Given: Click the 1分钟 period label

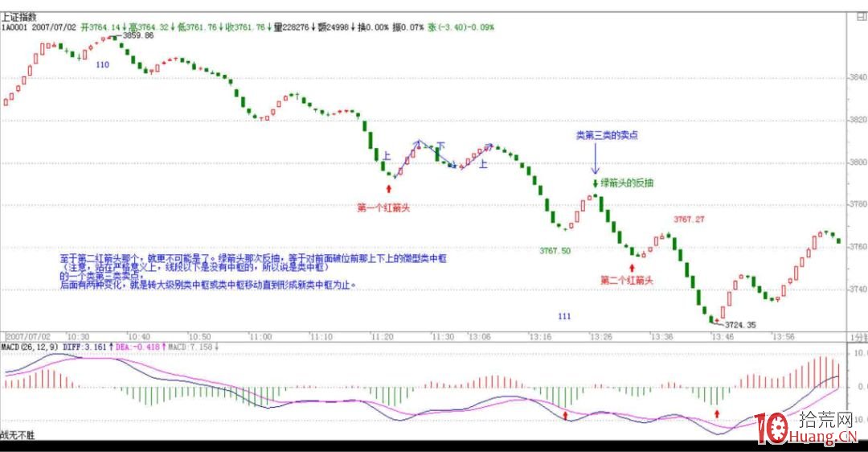Looking at the screenshot, I should [x=858, y=337].
